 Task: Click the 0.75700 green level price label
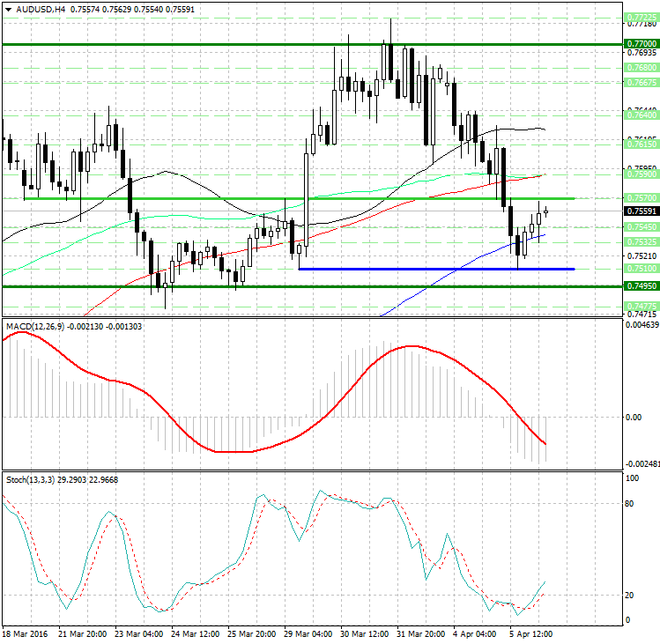pos(640,198)
